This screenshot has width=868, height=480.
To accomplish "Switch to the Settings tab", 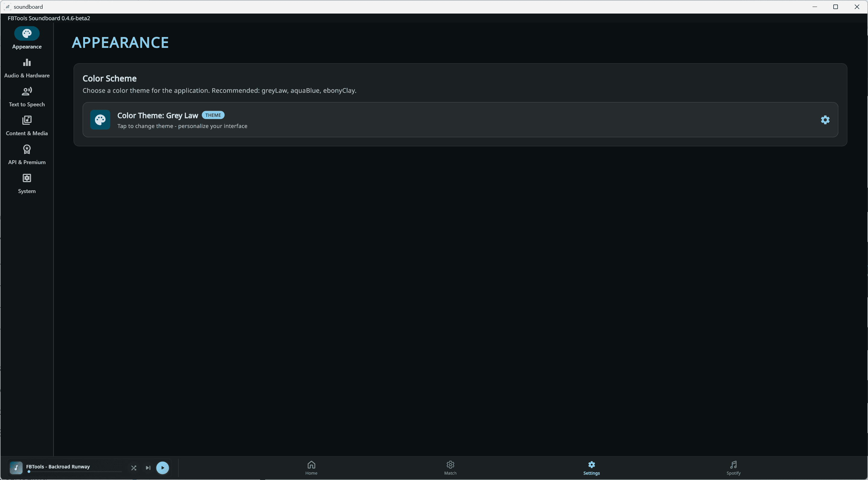I will pyautogui.click(x=591, y=468).
